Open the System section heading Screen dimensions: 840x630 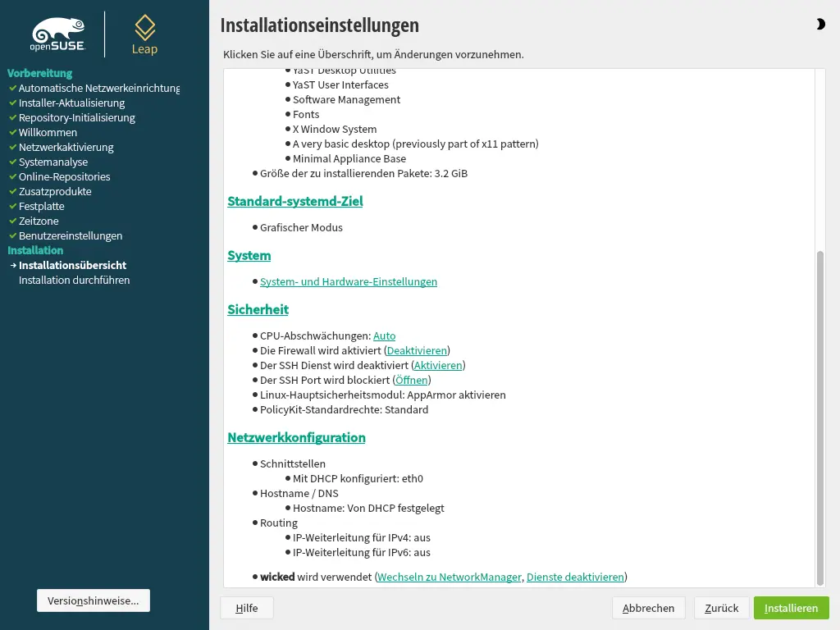tap(249, 255)
